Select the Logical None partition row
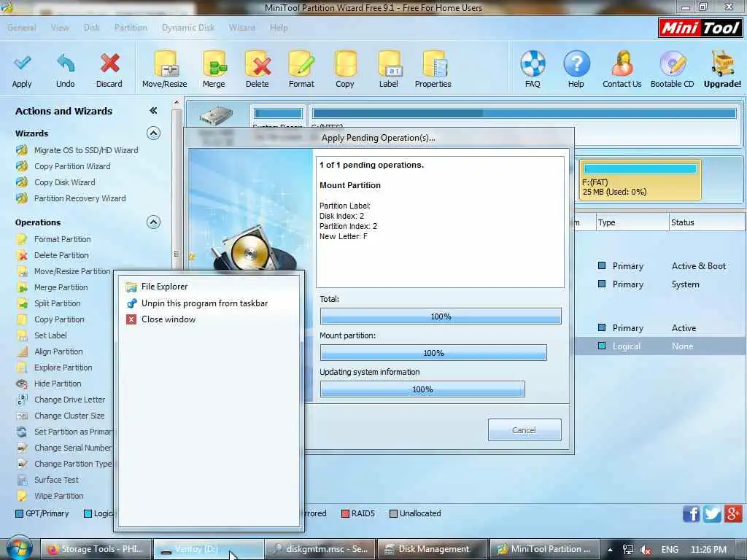The image size is (747, 560). 659,346
